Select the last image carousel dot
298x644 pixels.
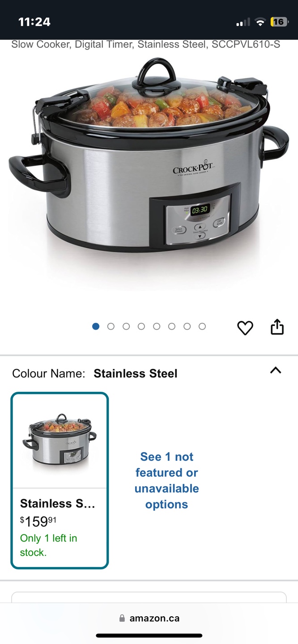pyautogui.click(x=202, y=326)
